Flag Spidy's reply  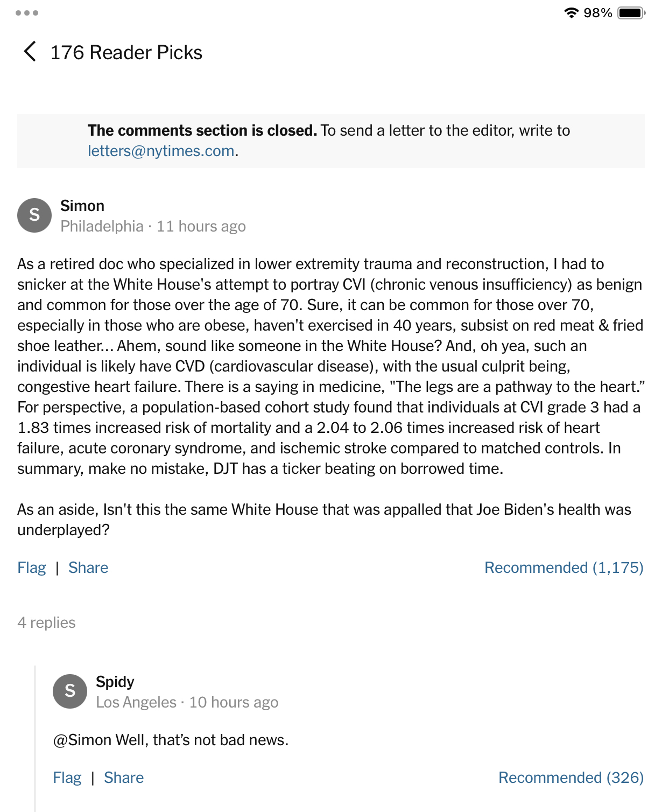click(x=67, y=778)
